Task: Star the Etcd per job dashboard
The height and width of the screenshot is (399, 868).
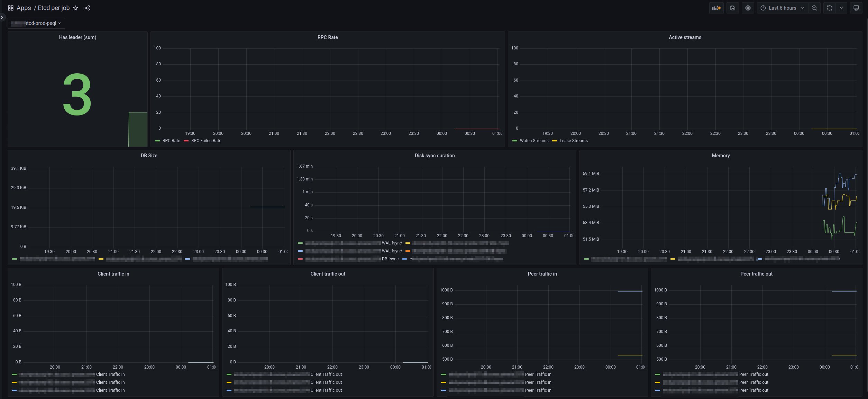Action: [x=75, y=8]
